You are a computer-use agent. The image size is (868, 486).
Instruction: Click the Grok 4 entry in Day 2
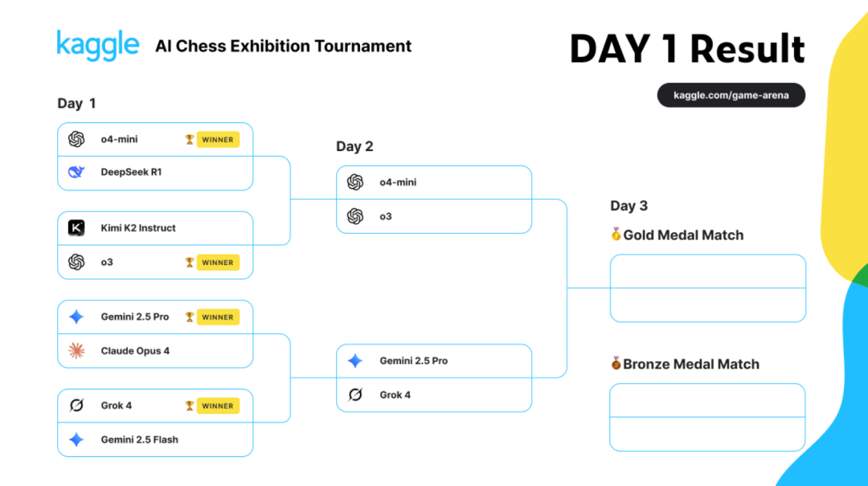434,394
